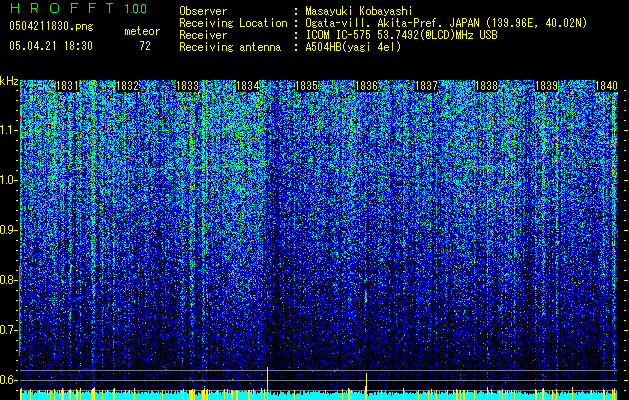This screenshot has height=400, width=629.
Task: Click the 1840 time marker label
Action: (x=606, y=86)
